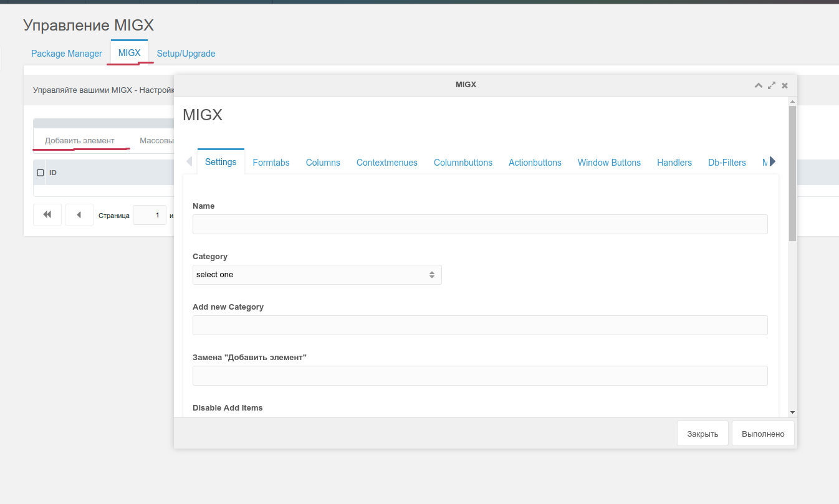Click the Закрыть button
The image size is (839, 504).
pyautogui.click(x=702, y=434)
